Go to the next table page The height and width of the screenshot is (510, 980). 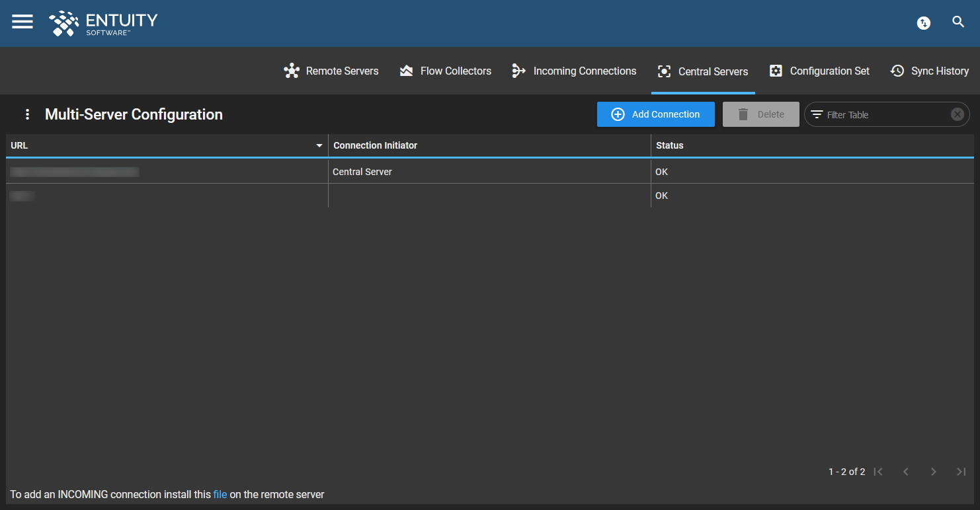[x=934, y=471]
